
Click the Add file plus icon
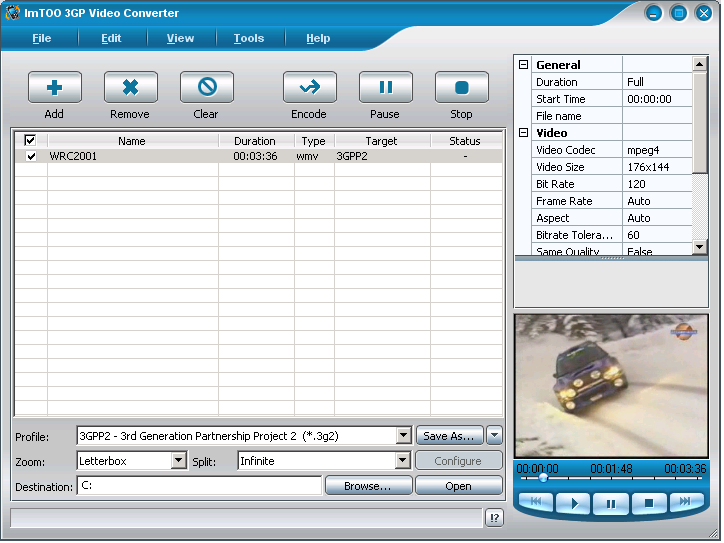[54, 88]
